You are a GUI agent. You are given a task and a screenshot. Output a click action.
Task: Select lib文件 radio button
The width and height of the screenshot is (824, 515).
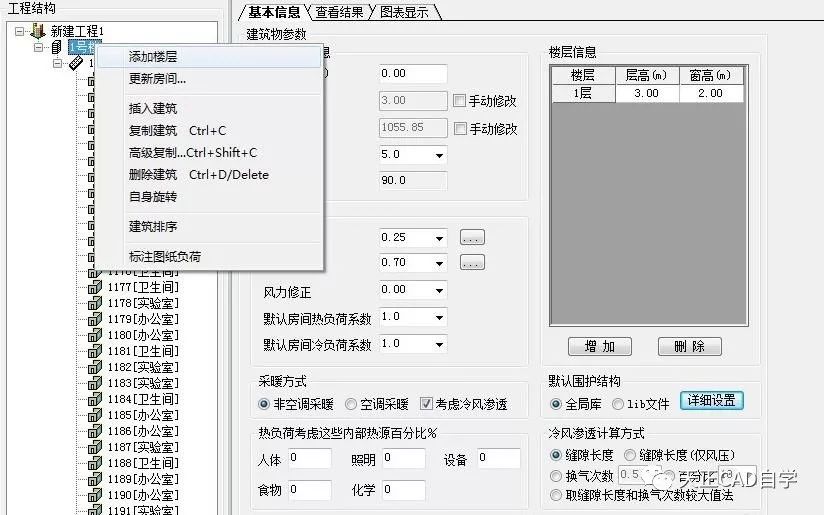pos(618,404)
